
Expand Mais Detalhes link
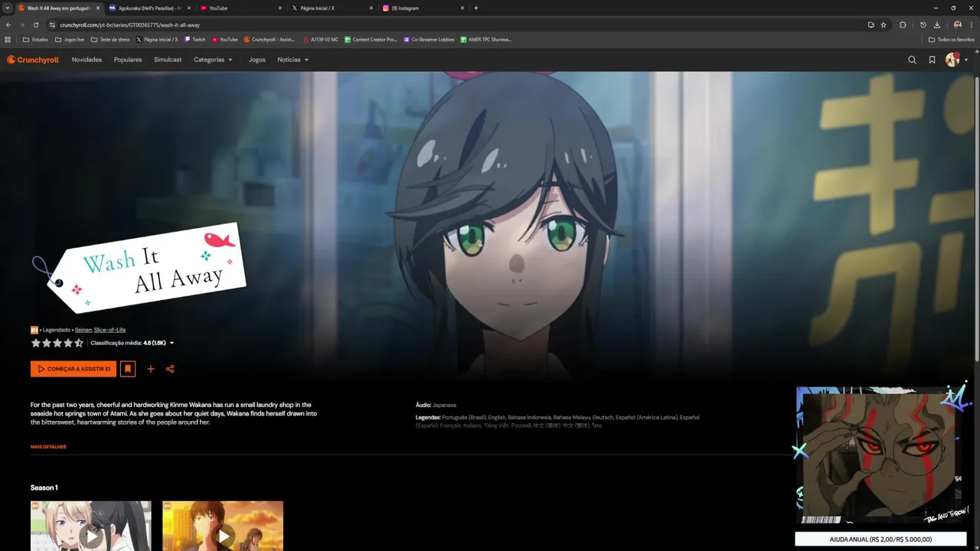[48, 447]
